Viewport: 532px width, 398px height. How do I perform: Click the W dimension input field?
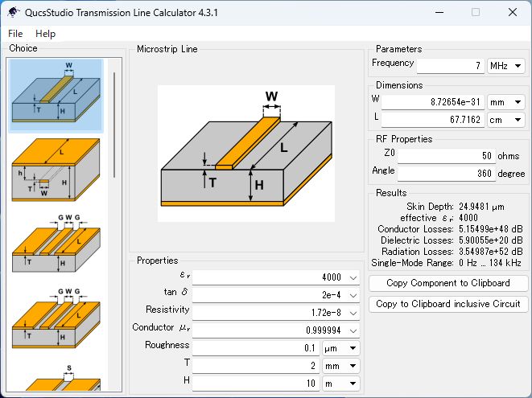tap(432, 102)
